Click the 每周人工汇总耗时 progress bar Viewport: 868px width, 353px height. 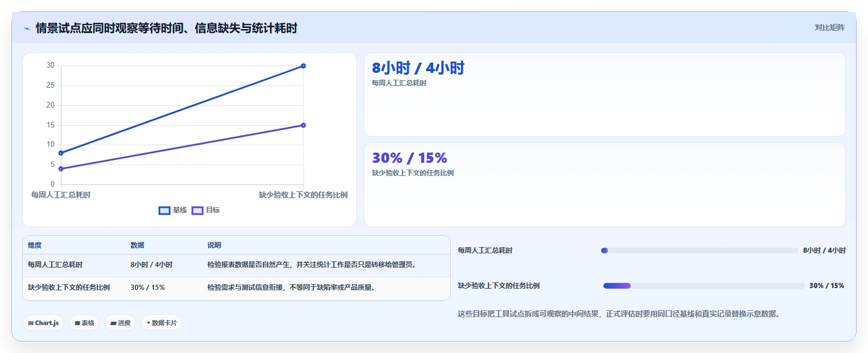click(700, 251)
